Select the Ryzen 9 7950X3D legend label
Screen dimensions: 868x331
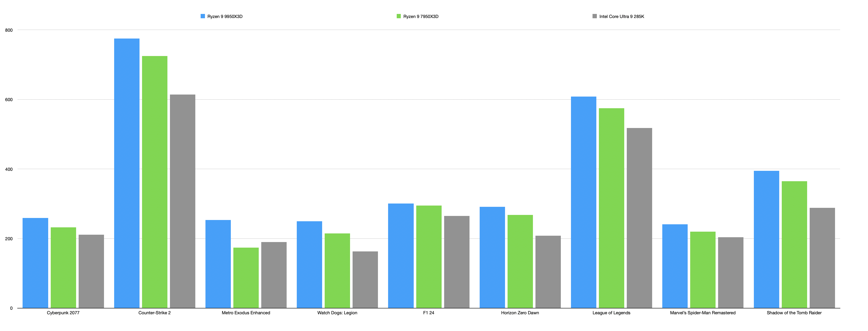(421, 16)
